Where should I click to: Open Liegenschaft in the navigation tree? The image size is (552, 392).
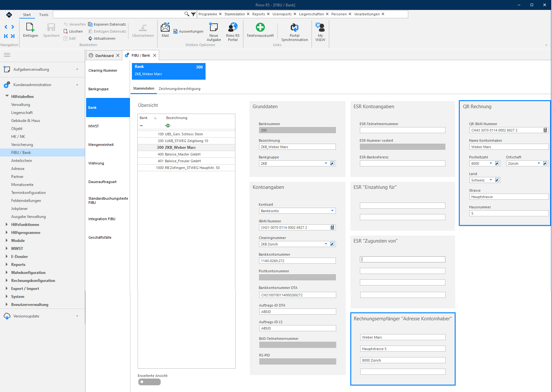click(22, 113)
